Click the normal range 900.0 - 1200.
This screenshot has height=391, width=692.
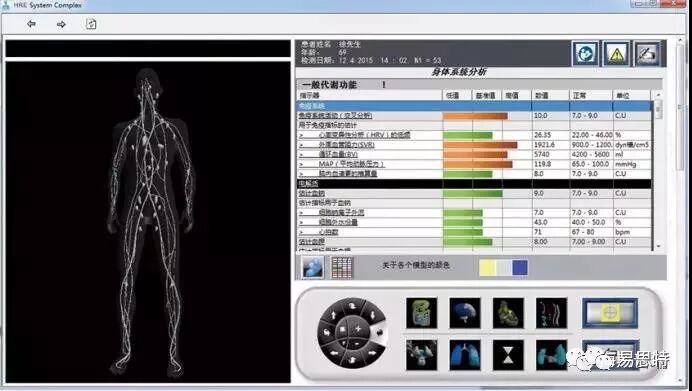click(x=592, y=145)
